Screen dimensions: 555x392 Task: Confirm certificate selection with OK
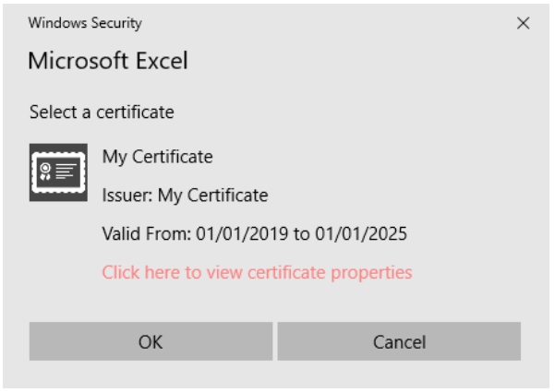pos(151,341)
